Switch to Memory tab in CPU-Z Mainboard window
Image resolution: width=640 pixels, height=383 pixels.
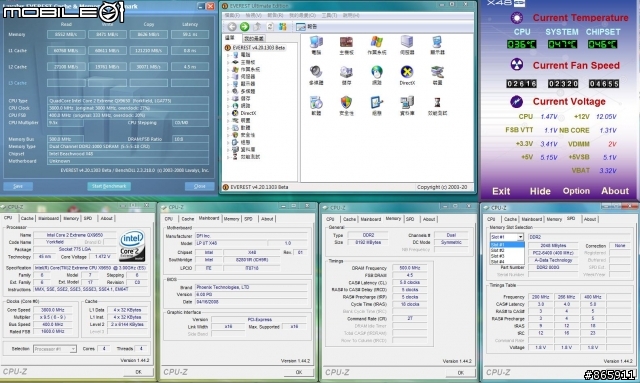pyautogui.click(x=231, y=219)
